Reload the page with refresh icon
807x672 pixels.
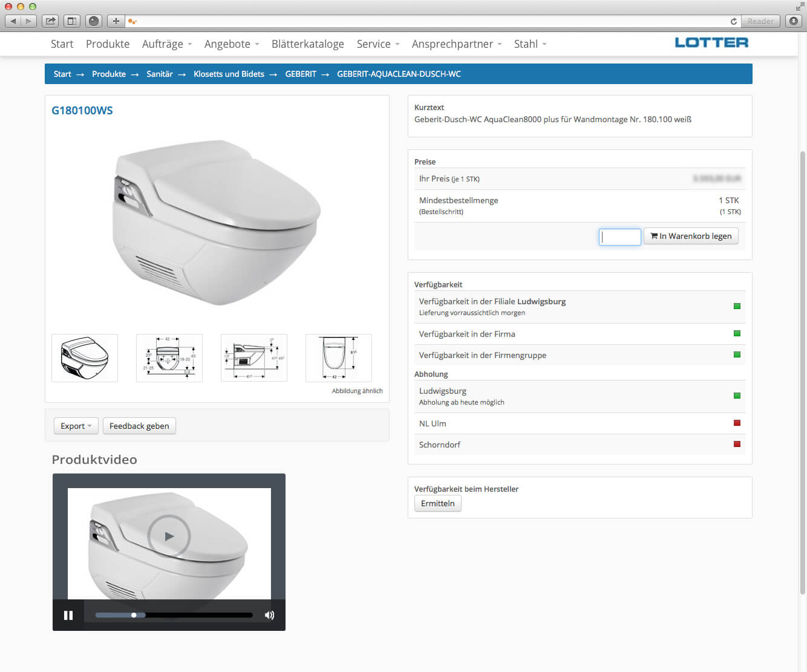point(733,21)
